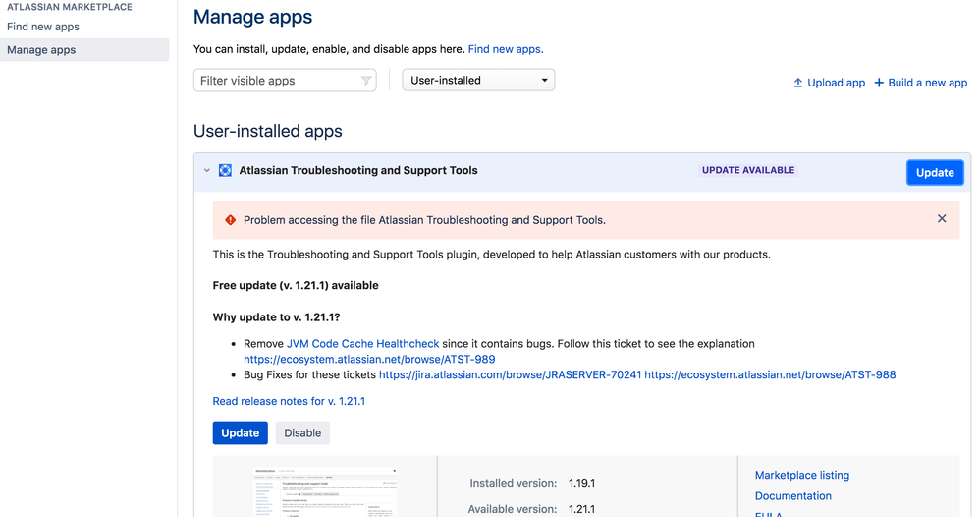Click the installed version value 1.19.1
The width and height of the screenshot is (980, 517).
click(582, 484)
